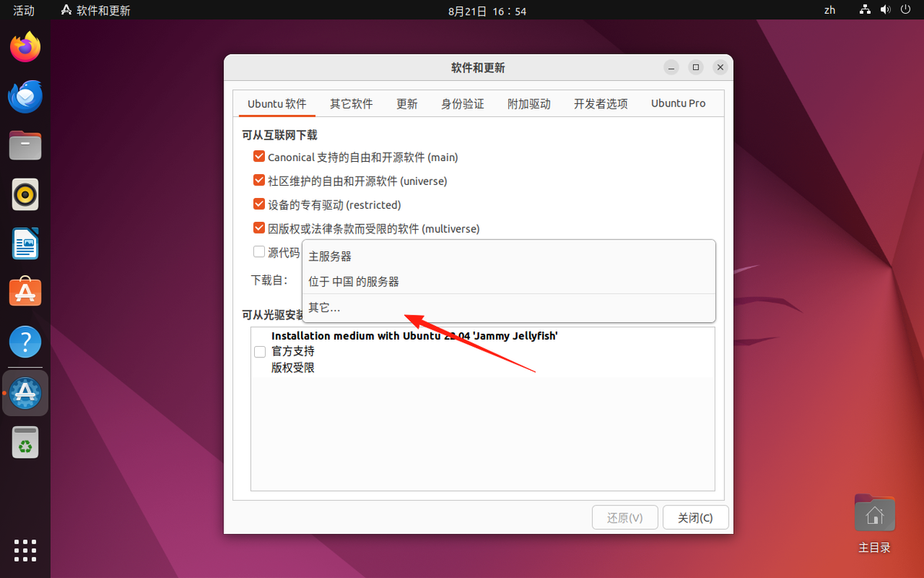Viewport: 924px width, 578px height.
Task: Uncheck Canonical 支持的自由和开源软件 (main)
Action: coord(259,156)
